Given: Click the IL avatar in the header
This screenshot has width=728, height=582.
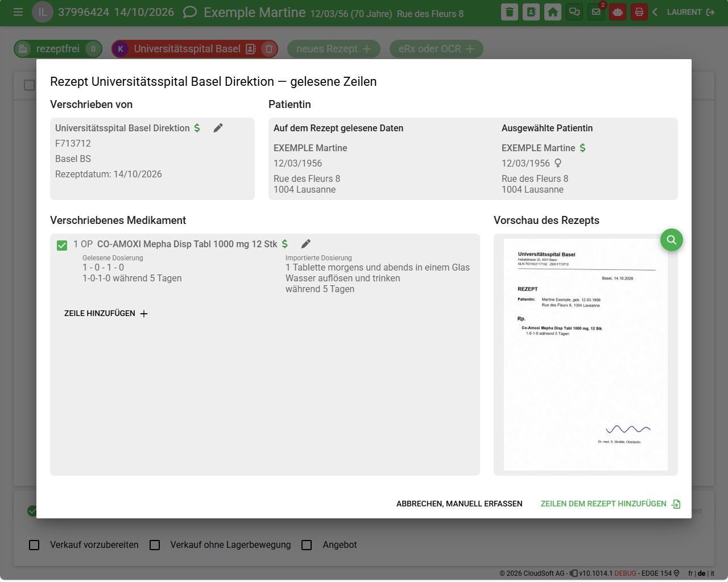Looking at the screenshot, I should pos(43,12).
